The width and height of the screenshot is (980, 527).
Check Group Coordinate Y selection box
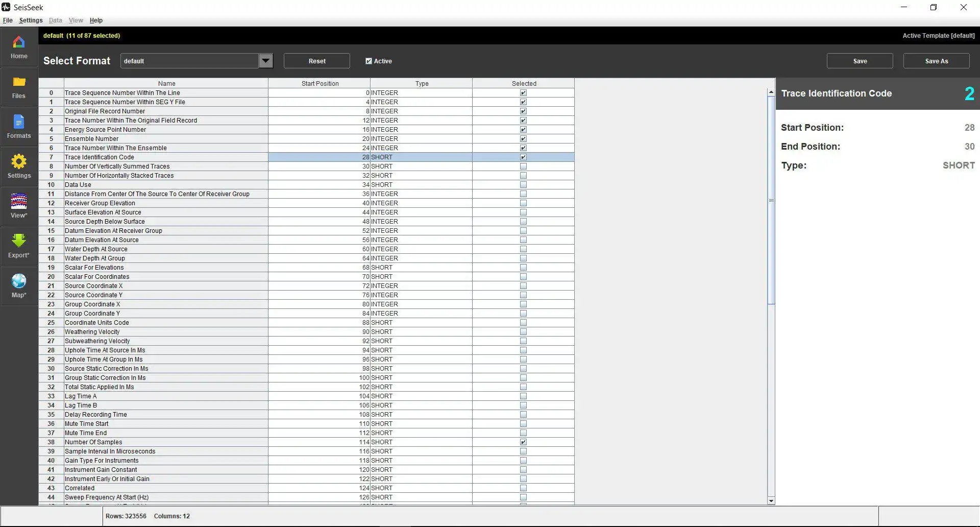[x=523, y=314]
